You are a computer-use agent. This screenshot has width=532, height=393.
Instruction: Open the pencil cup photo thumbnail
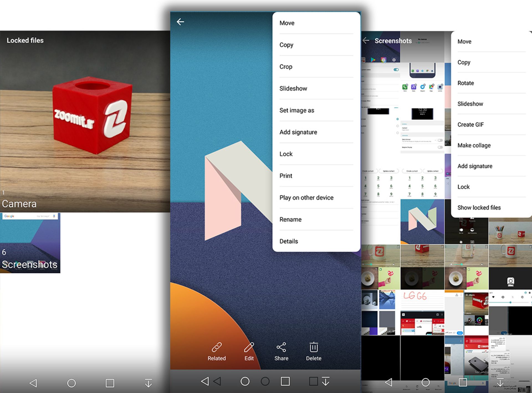coord(510,231)
